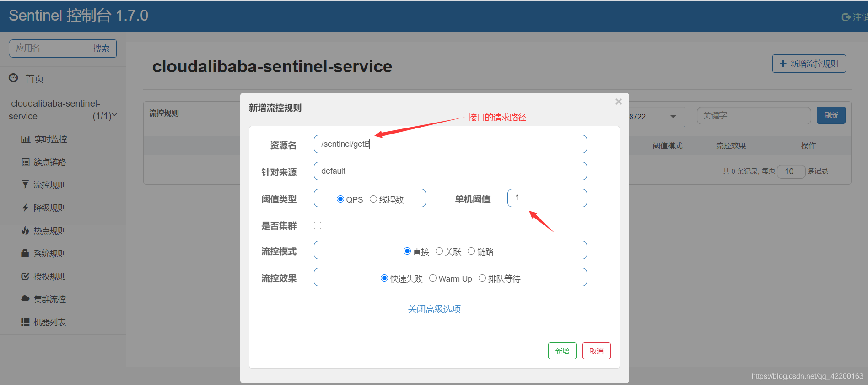Click the bar chart icon beside 实时监控
Viewport: 868px width, 385px height.
pos(26,139)
